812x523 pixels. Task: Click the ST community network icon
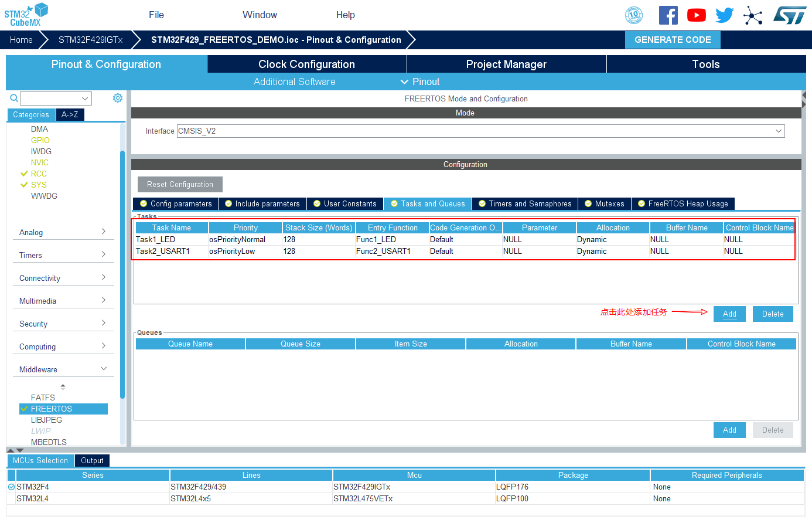coord(753,15)
